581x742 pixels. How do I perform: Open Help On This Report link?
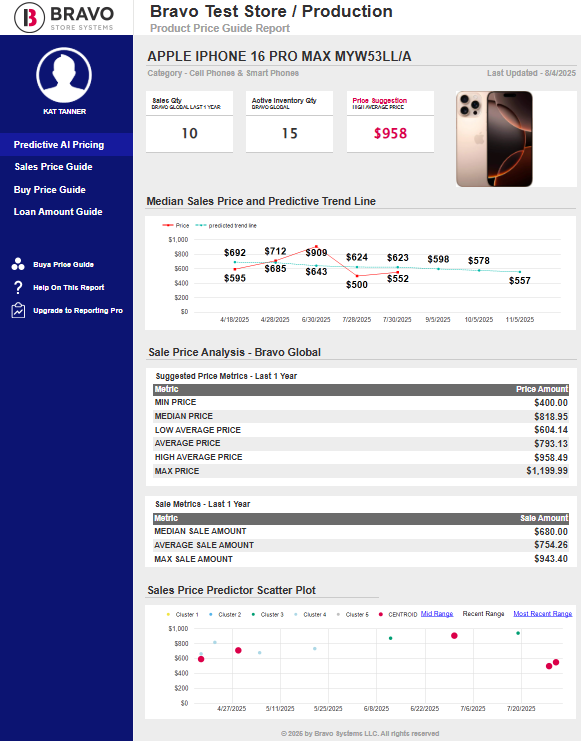pyautogui.click(x=69, y=287)
